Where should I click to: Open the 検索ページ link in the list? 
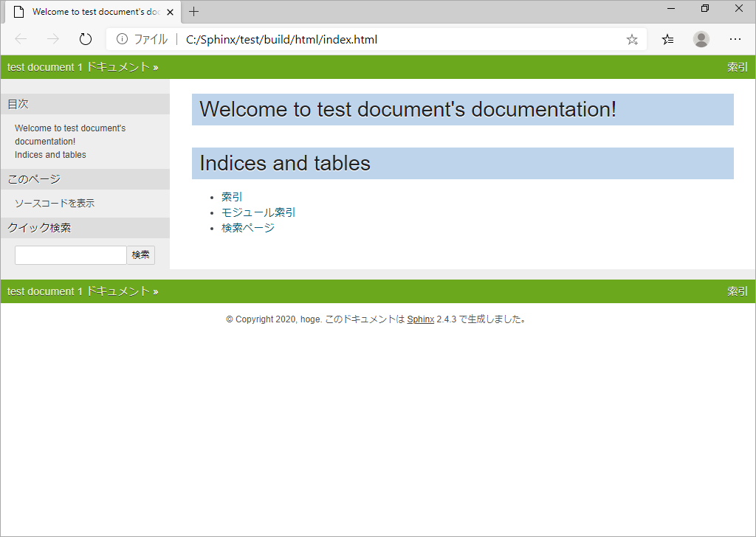tap(248, 228)
